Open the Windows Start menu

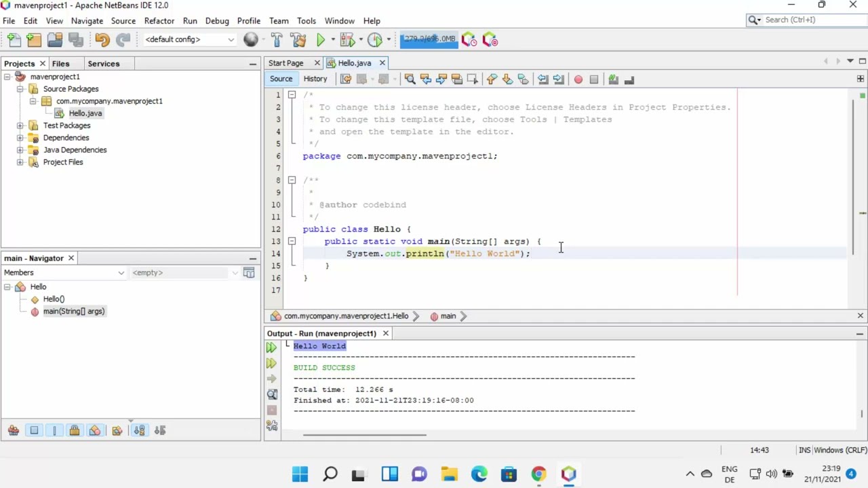300,474
